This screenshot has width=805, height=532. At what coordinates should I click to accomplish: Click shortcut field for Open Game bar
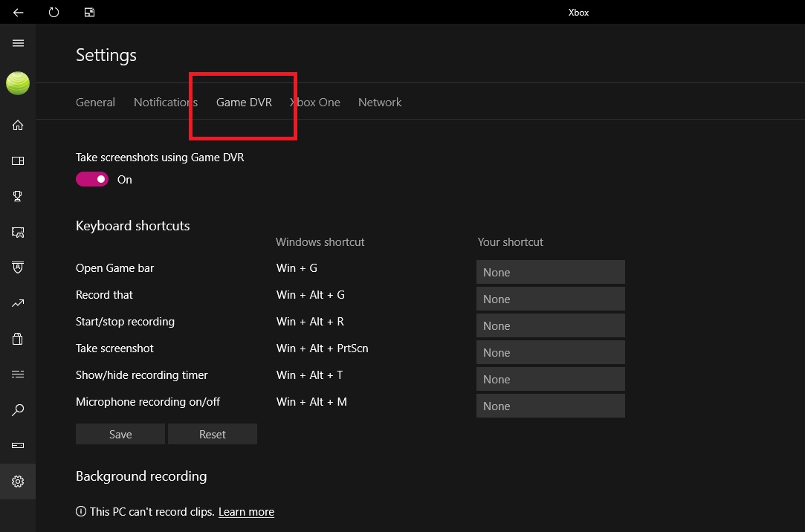point(550,272)
